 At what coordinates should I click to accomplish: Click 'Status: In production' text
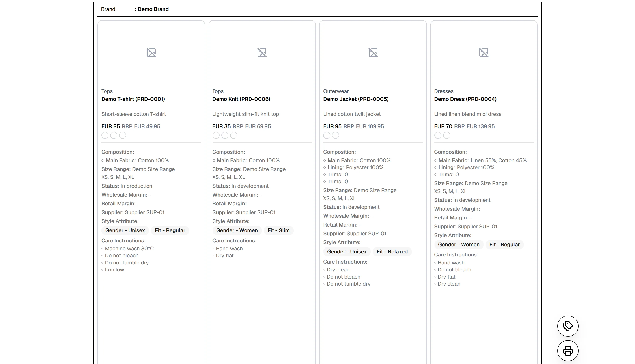tap(127, 186)
